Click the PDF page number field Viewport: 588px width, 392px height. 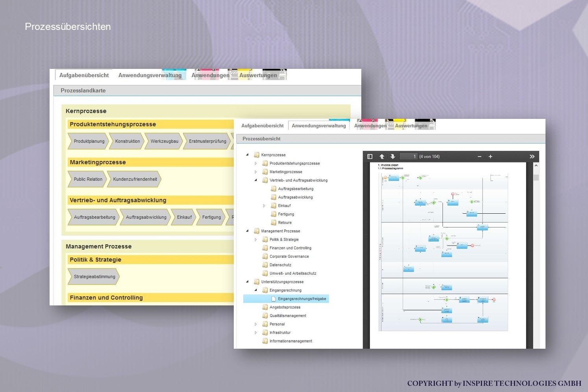[x=409, y=157]
